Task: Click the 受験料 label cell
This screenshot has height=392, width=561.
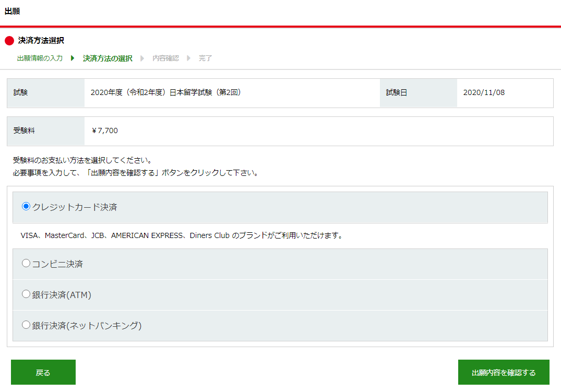Action: [x=46, y=130]
